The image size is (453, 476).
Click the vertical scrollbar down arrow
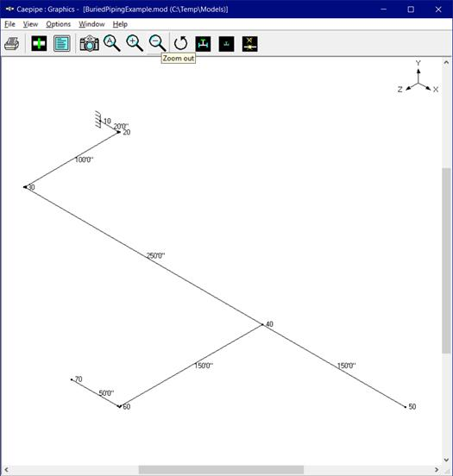point(446,460)
